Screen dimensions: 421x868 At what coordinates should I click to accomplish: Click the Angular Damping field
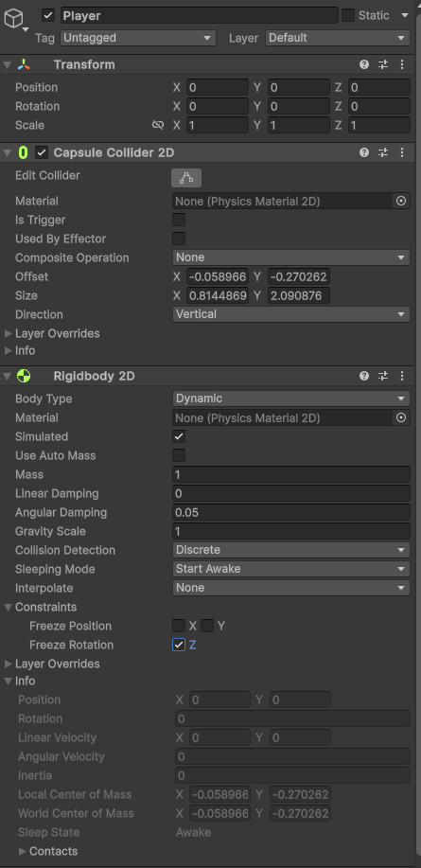click(291, 512)
